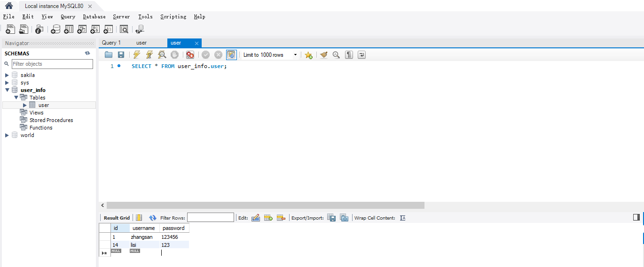Create a new SQL tab icon
Image resolution: width=644 pixels, height=267 pixels.
pyautogui.click(x=10, y=29)
